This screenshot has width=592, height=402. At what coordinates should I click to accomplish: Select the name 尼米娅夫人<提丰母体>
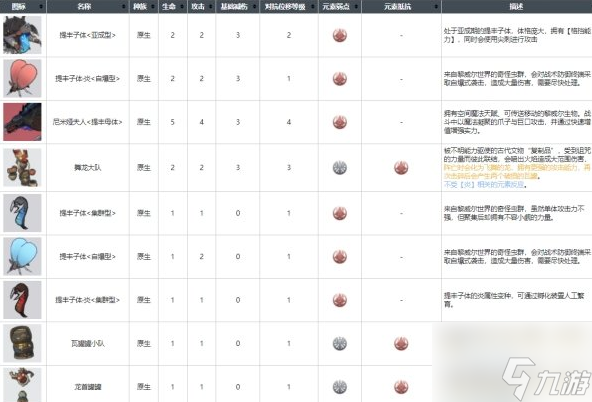pos(88,122)
